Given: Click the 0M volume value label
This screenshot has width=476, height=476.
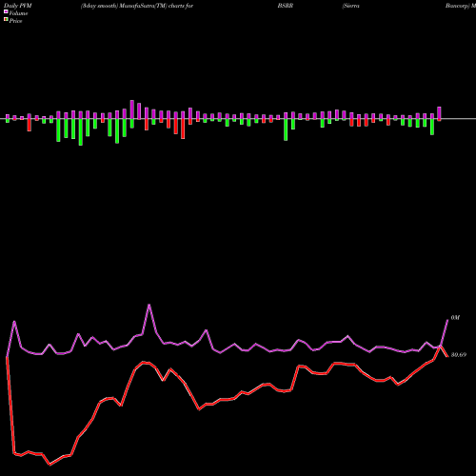Looking at the screenshot, I should [455, 318].
